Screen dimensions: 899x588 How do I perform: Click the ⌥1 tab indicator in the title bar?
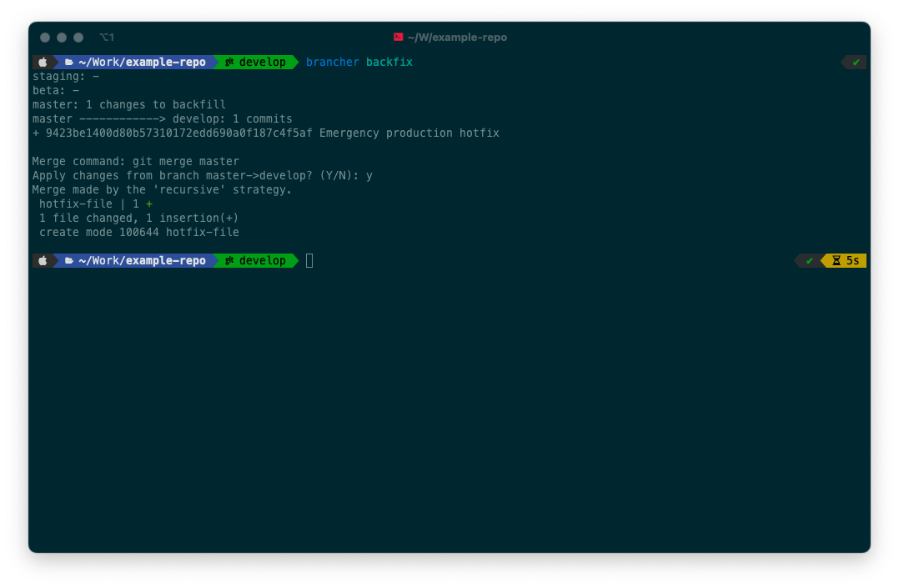(107, 37)
